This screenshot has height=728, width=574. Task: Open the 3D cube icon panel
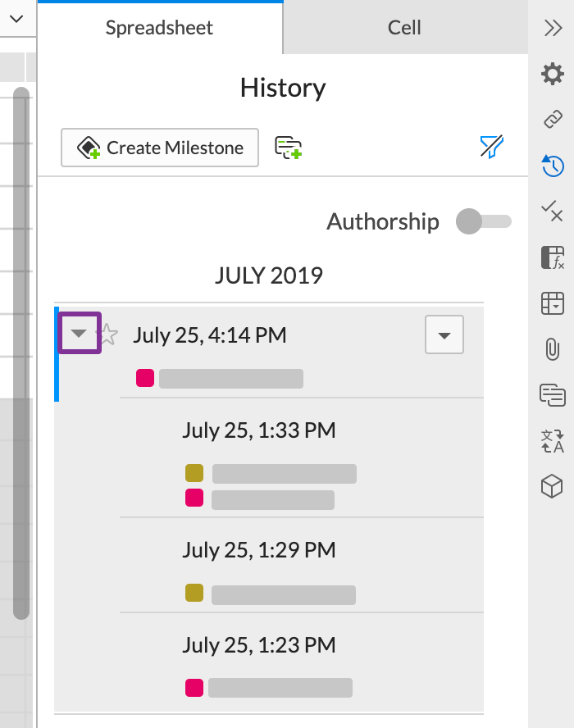pyautogui.click(x=552, y=487)
